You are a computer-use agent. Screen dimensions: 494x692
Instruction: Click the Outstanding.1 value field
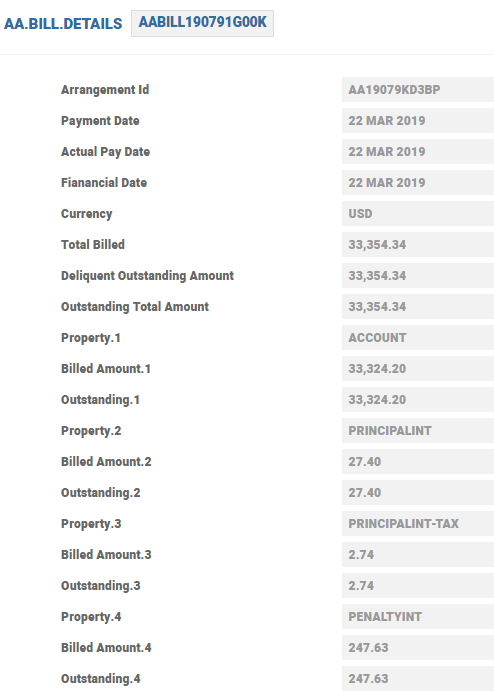(418, 399)
